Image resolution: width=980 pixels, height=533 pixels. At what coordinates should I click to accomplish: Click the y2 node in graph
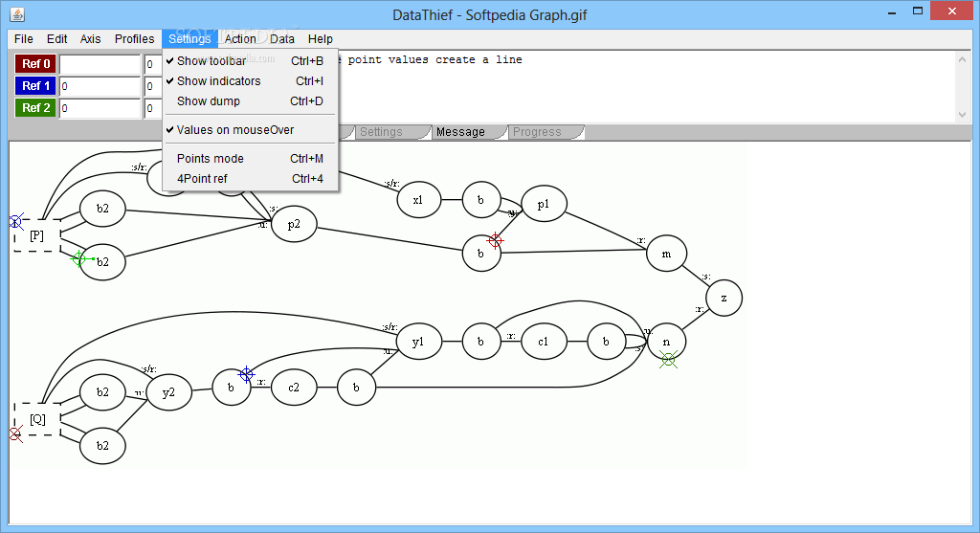[168, 392]
